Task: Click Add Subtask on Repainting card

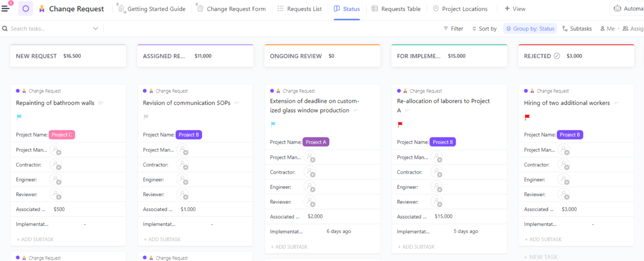Action: click(x=35, y=239)
